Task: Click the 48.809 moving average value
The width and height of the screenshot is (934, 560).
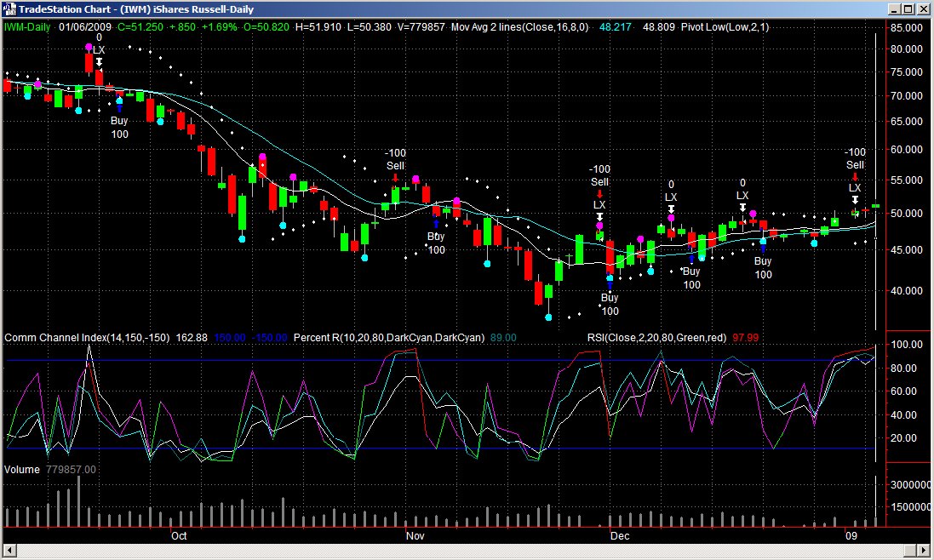Action: pos(659,27)
